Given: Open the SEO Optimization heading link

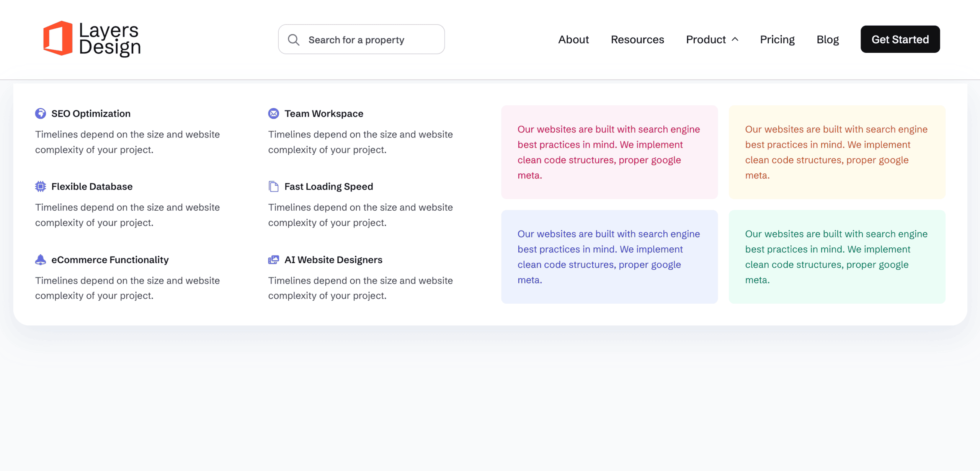Looking at the screenshot, I should 91,113.
